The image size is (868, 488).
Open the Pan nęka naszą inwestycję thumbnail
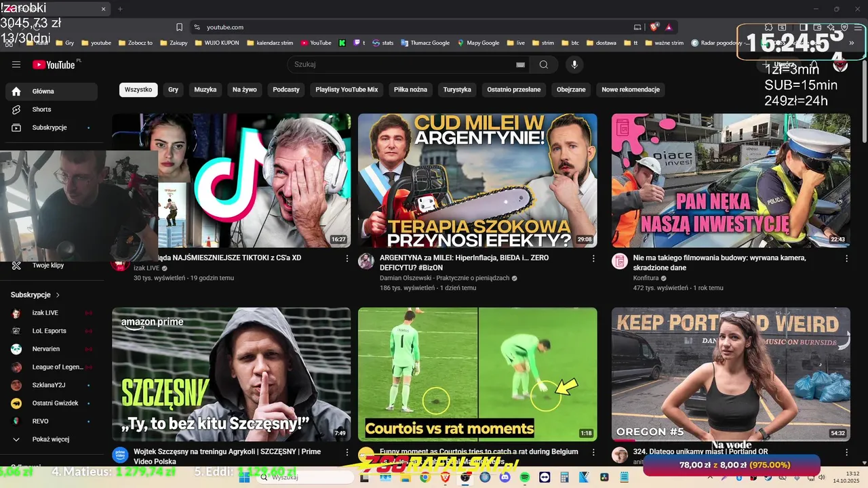pyautogui.click(x=731, y=180)
